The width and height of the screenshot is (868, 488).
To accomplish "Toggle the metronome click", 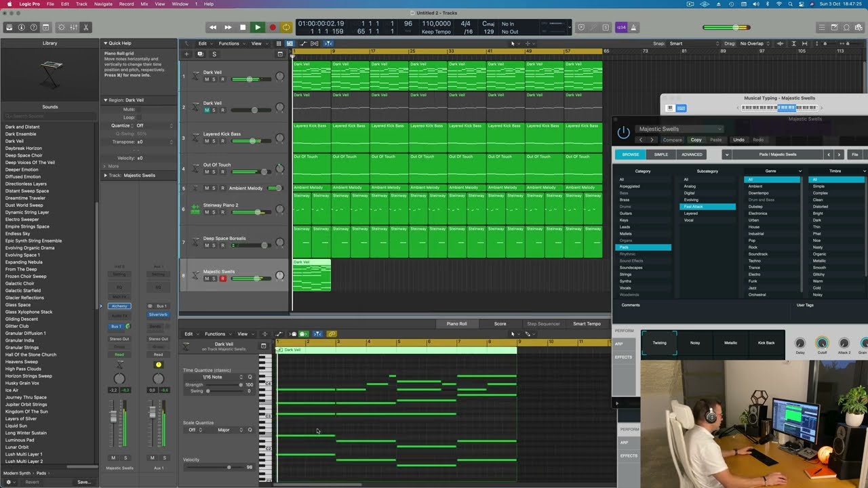I will tap(634, 27).
